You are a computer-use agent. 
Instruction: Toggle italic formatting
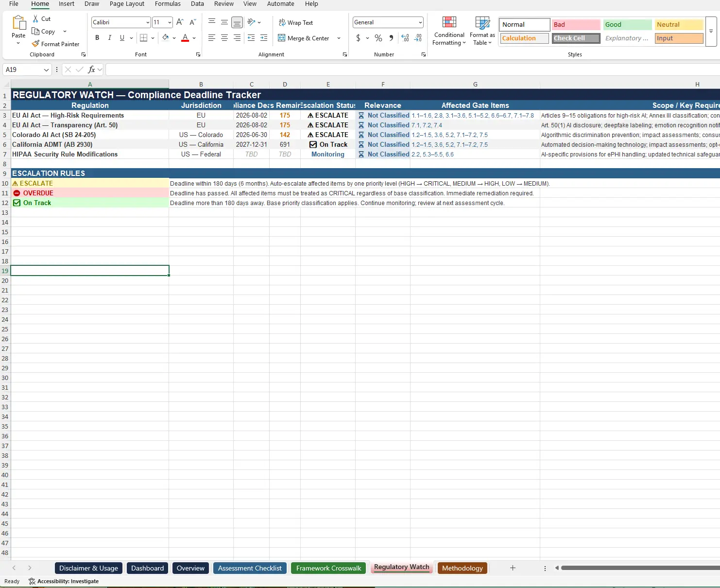[110, 38]
